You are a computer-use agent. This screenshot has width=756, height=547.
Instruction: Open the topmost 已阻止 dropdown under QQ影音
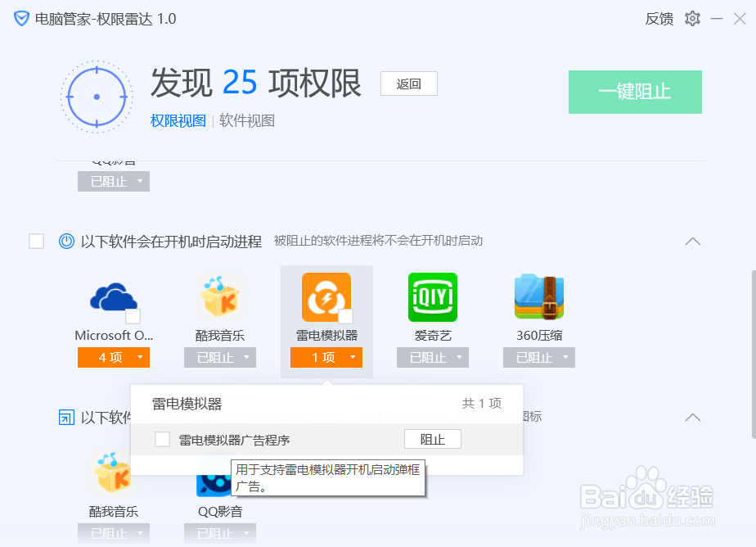114,181
